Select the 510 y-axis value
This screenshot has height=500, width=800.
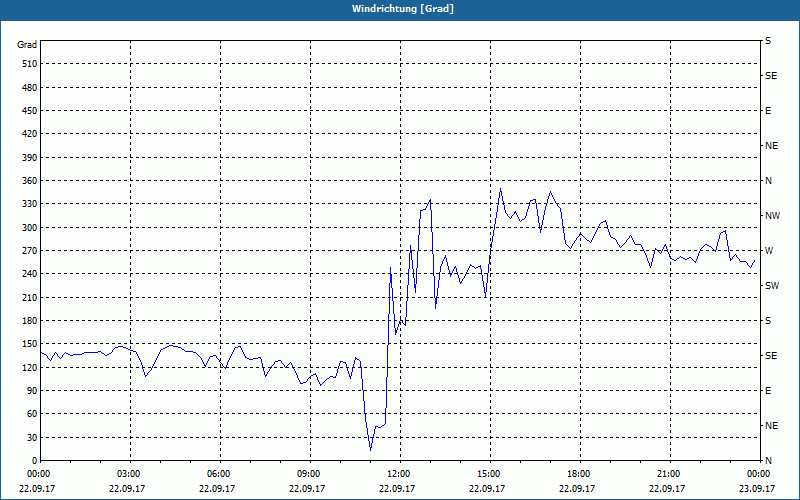(30, 64)
